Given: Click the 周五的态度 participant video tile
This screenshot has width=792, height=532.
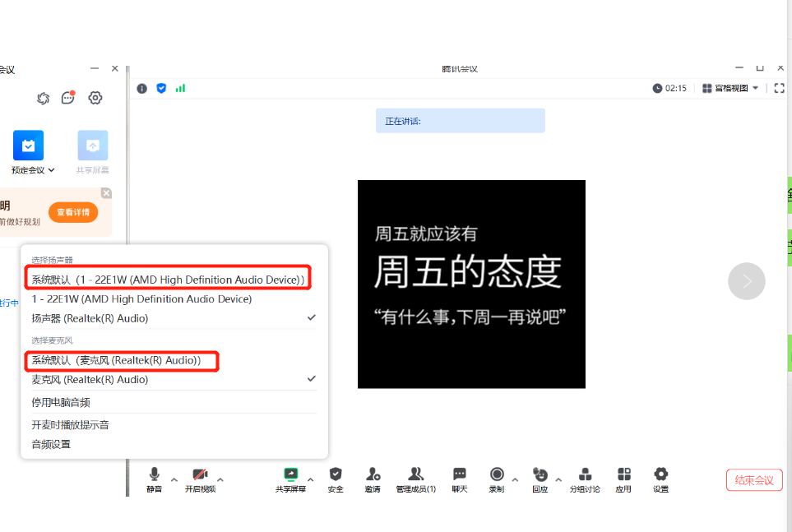Looking at the screenshot, I should point(471,285).
